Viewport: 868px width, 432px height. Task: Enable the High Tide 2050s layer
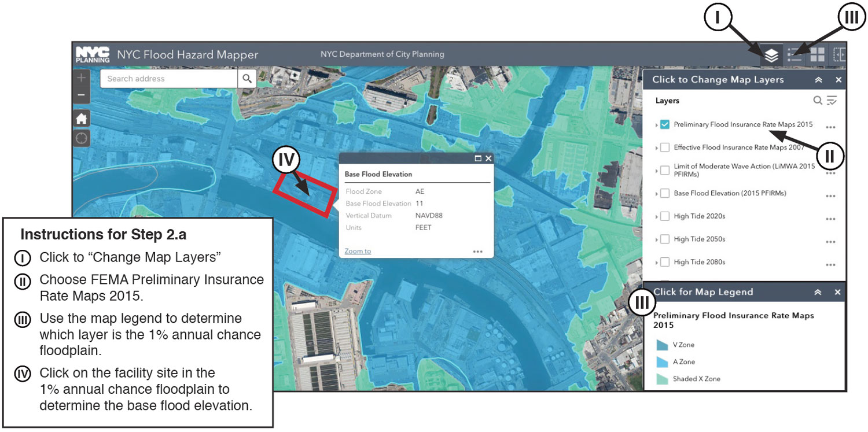click(x=665, y=239)
